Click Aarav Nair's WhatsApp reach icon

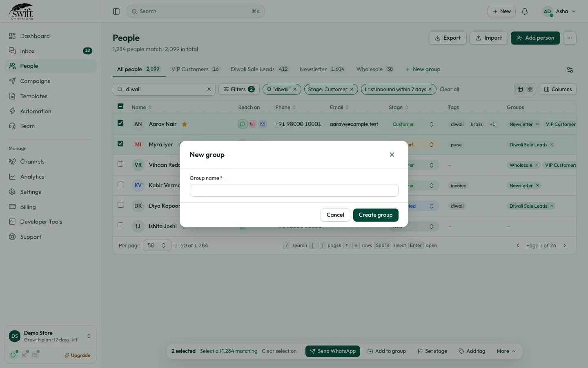point(243,124)
